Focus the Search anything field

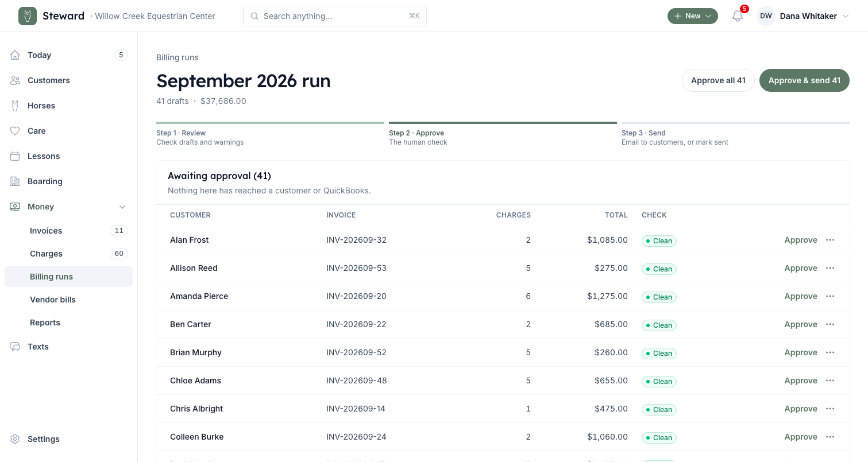point(335,16)
